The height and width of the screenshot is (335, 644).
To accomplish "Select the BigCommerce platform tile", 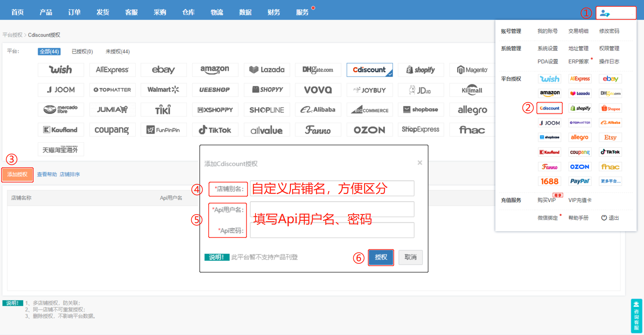I will point(369,110).
